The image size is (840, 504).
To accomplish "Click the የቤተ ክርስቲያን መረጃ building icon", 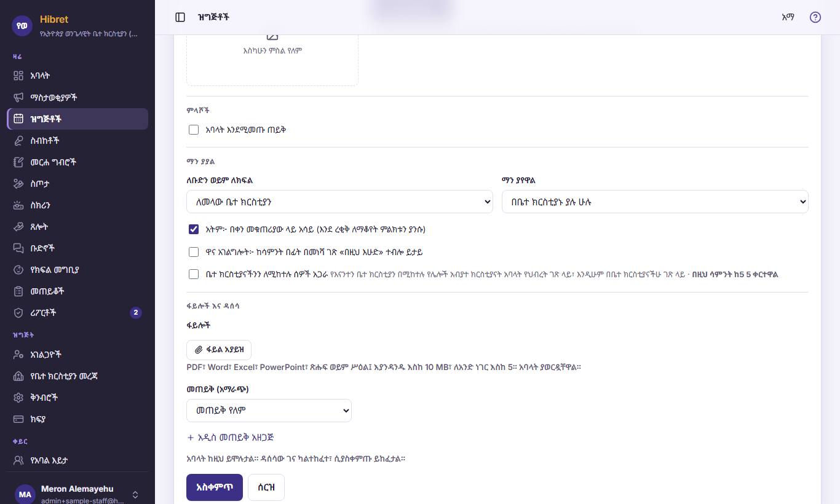I will click(x=18, y=376).
